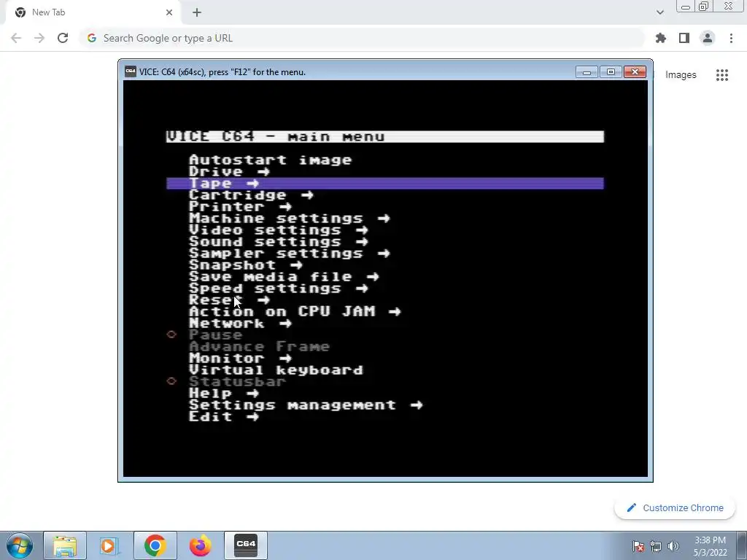
Task: Toggle the Pause option
Action: pos(215,335)
